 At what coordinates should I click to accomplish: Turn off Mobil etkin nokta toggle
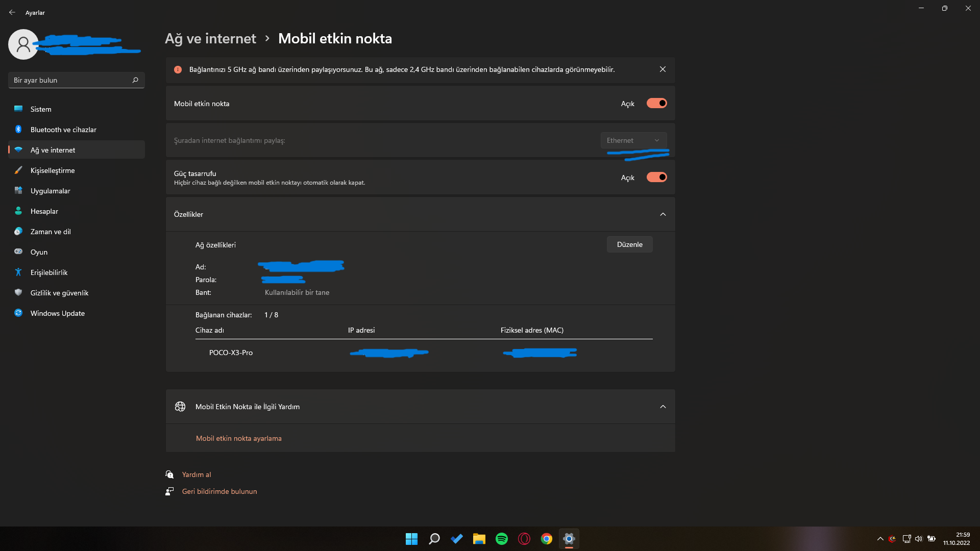[x=656, y=103]
